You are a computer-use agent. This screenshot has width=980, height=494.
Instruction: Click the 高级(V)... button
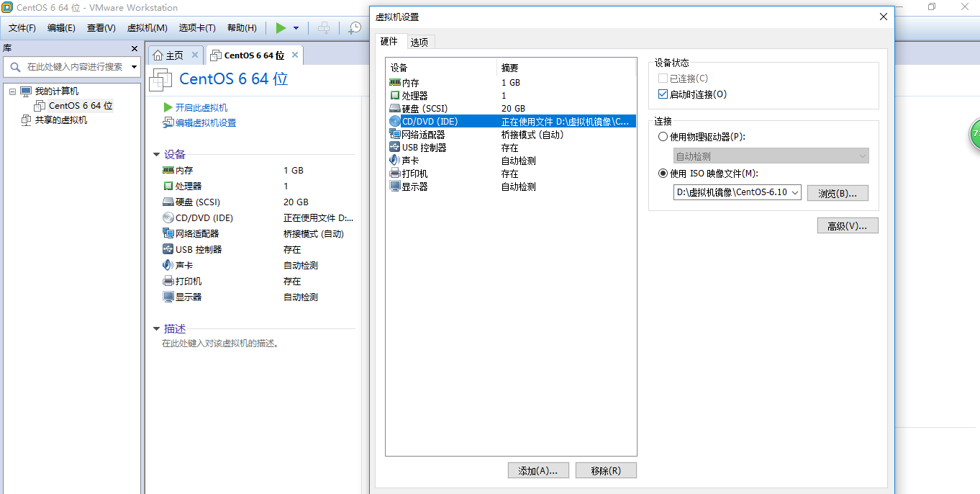848,225
